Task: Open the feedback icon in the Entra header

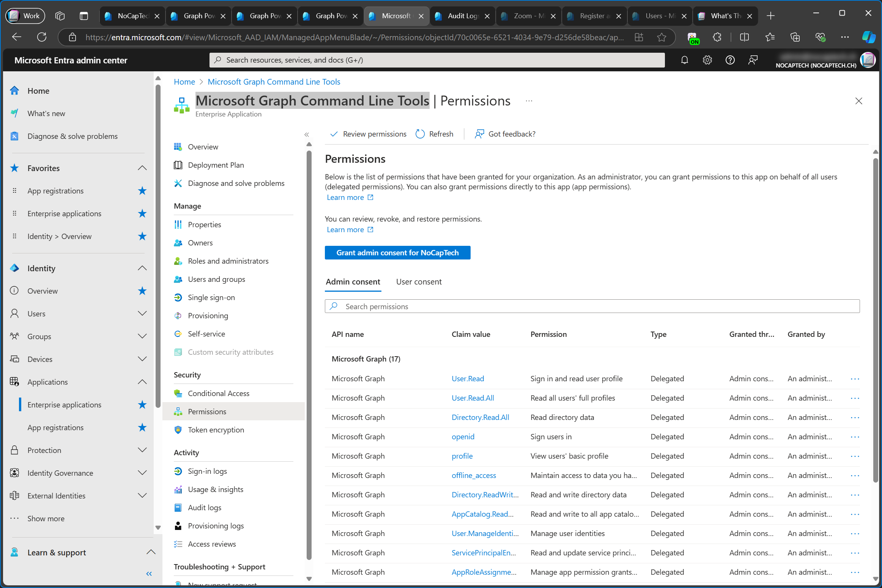Action: [x=753, y=60]
